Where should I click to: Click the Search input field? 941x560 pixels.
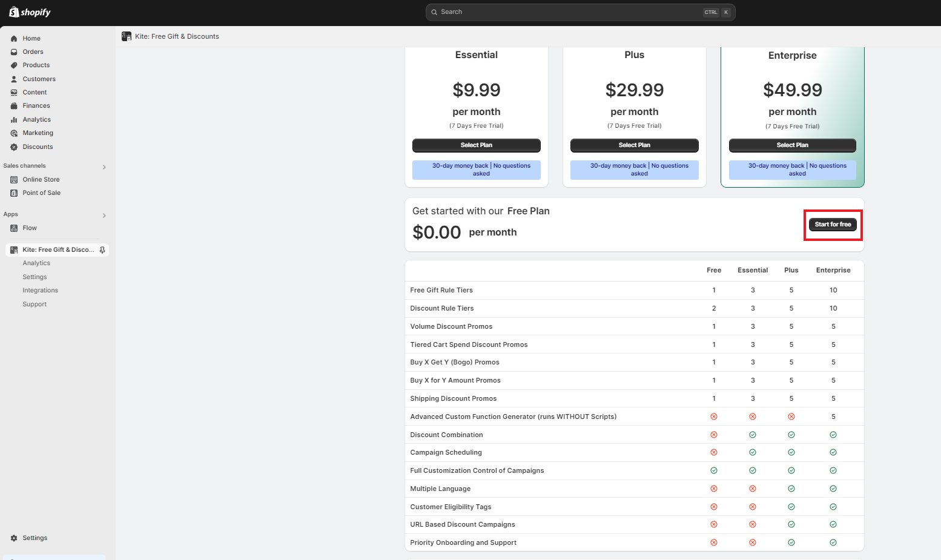(x=569, y=12)
